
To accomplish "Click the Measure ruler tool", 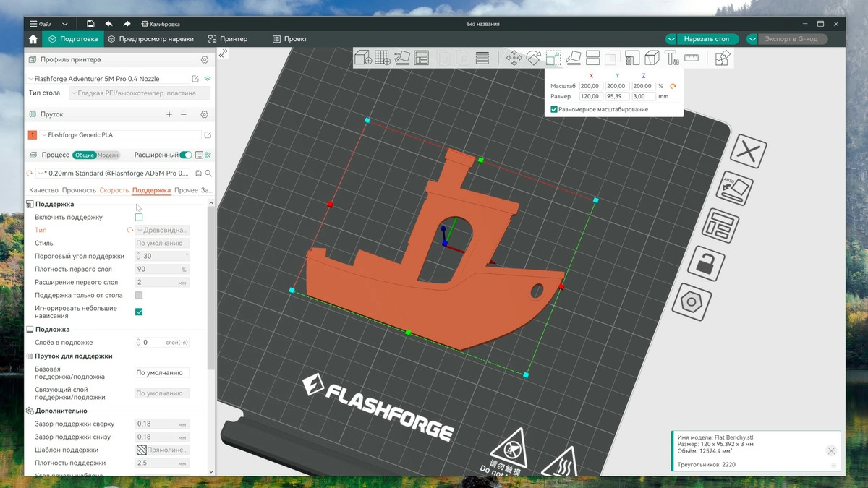I will point(691,58).
